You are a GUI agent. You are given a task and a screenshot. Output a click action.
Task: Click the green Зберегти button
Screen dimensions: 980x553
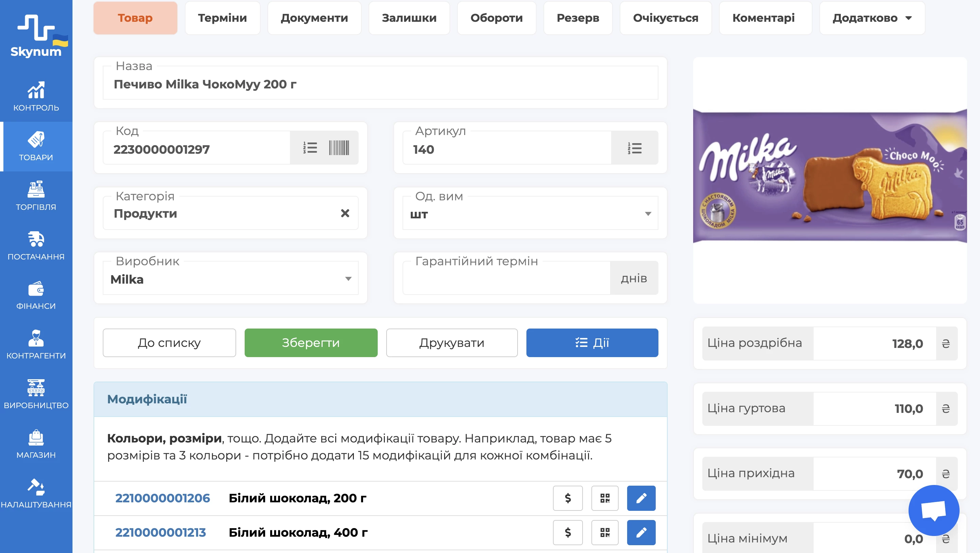click(311, 343)
